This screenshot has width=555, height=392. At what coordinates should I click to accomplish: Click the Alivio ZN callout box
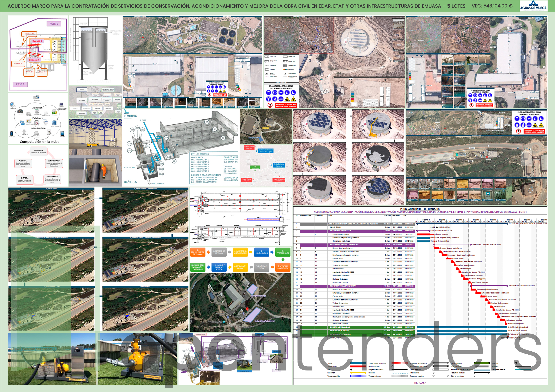pos(29,72)
